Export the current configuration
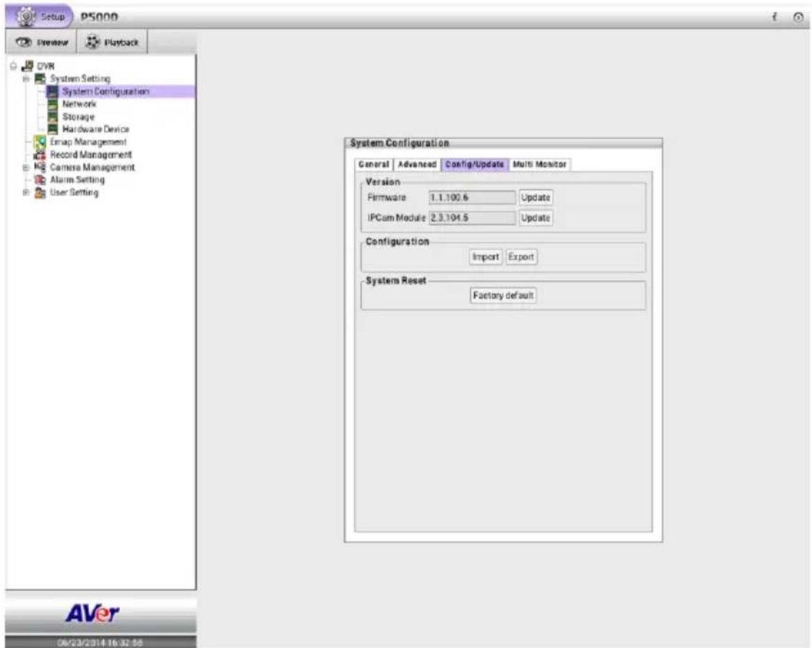This screenshot has height=648, width=812. [521, 257]
